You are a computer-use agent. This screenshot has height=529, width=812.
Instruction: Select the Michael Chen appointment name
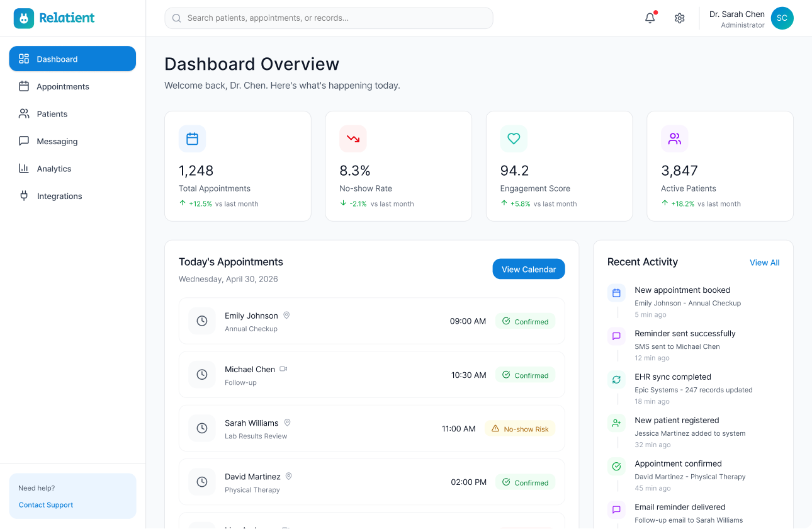(x=250, y=369)
